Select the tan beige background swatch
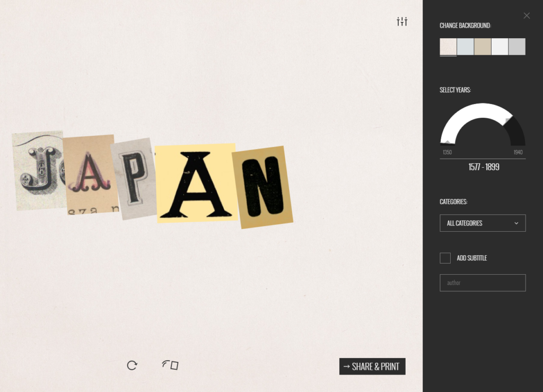543x392 pixels. point(483,46)
